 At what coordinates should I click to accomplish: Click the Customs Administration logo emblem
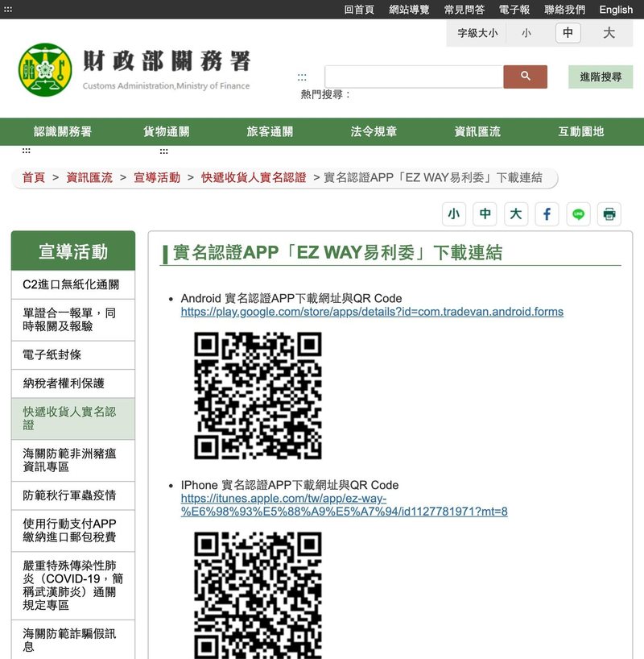[45, 70]
